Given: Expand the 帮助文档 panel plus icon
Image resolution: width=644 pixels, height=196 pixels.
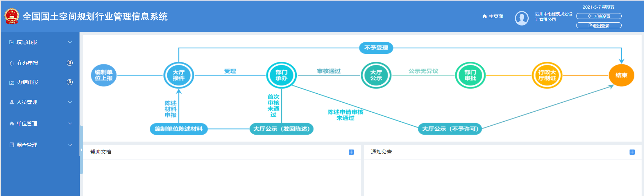Looking at the screenshot, I should point(351,152).
